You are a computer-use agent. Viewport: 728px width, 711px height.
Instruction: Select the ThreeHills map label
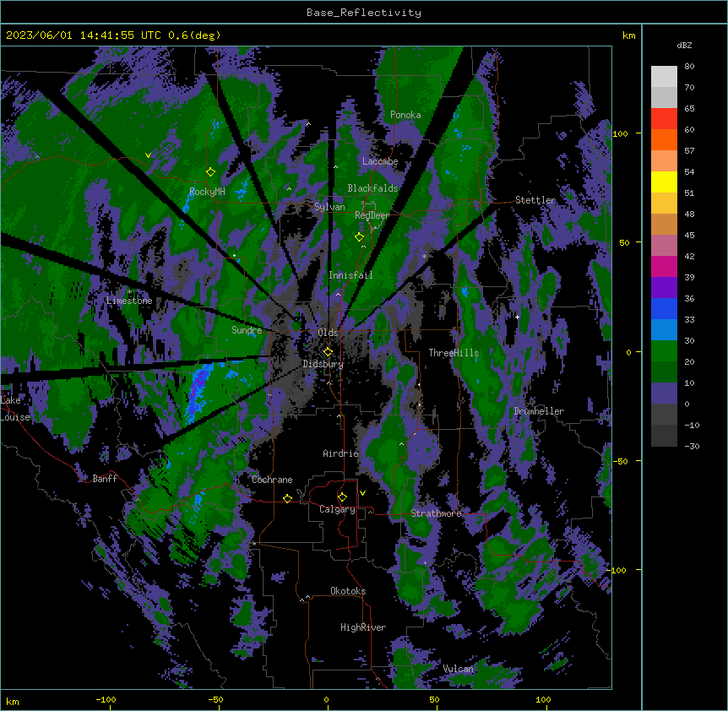pos(454,353)
